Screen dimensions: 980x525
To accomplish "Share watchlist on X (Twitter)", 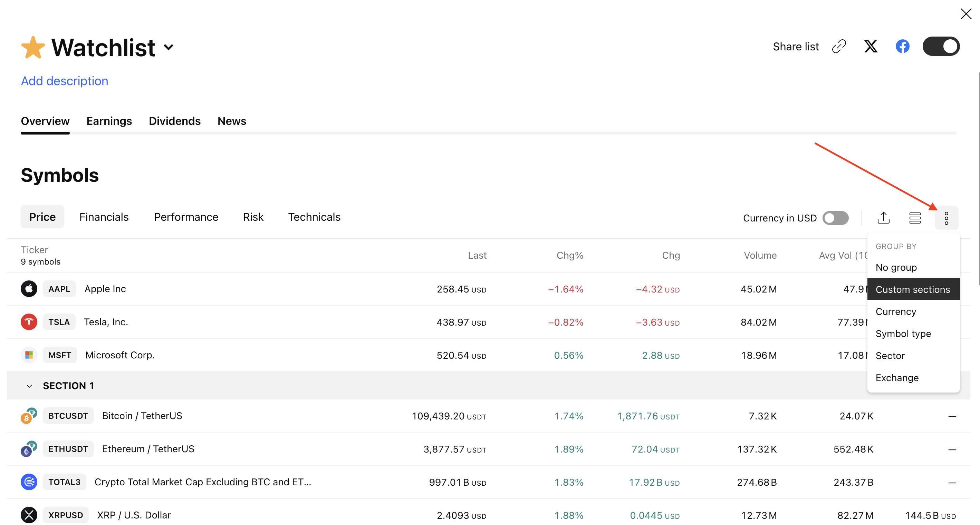I will pos(871,46).
